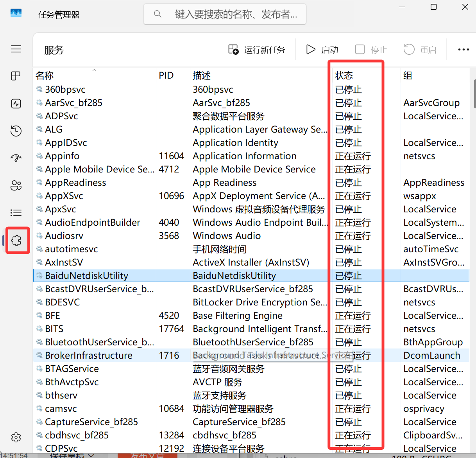Select the cbdhsvc_bf285 service name
Viewport: 476px width, 458px height.
(x=77, y=435)
